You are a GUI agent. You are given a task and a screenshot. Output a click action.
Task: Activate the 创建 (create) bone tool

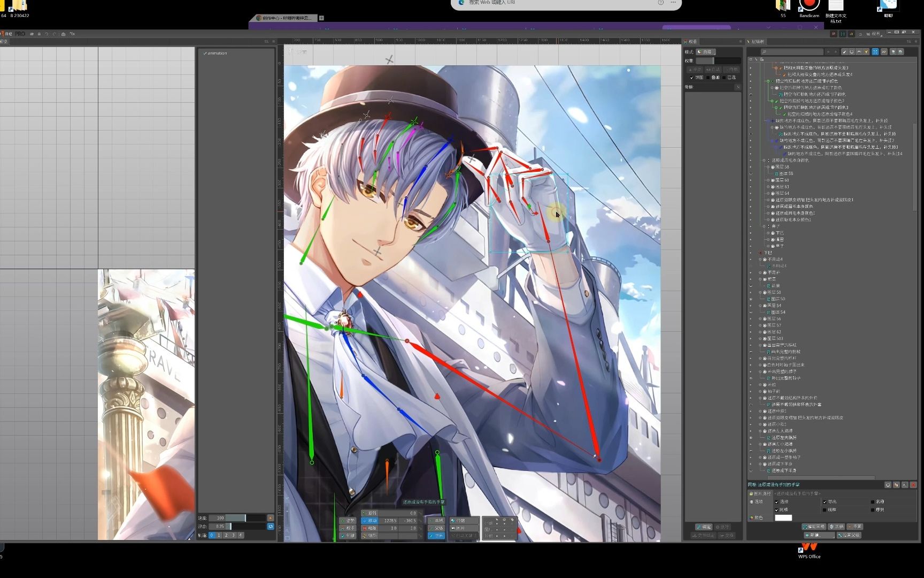[348, 536]
